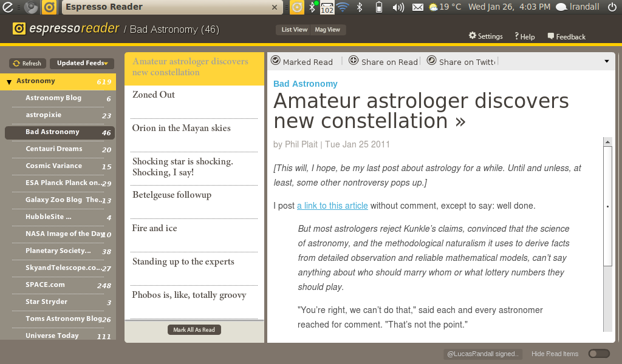Collapse the Astronomy feed folder
622x364 pixels.
coord(9,82)
